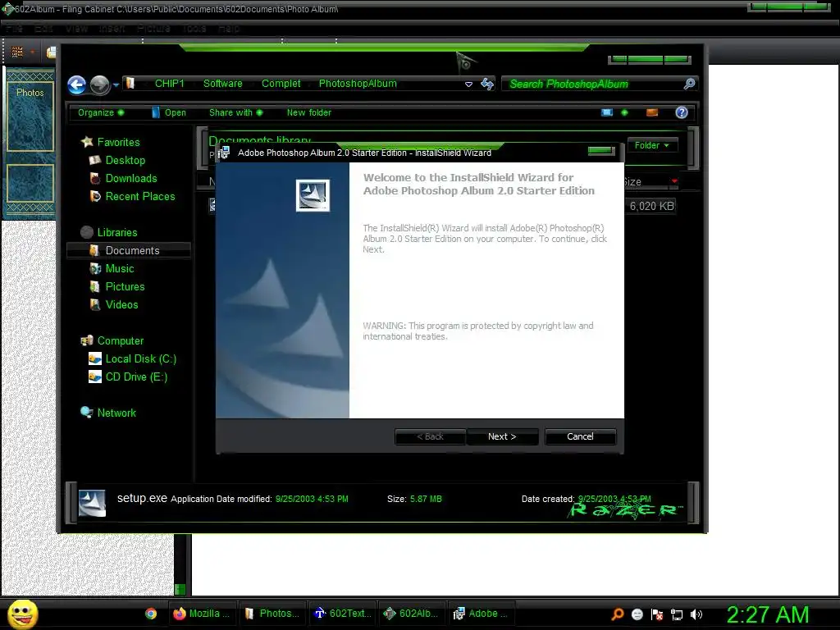The height and width of the screenshot is (630, 840).
Task: Switch to the 602Alb... taskbar button
Action: tap(412, 614)
